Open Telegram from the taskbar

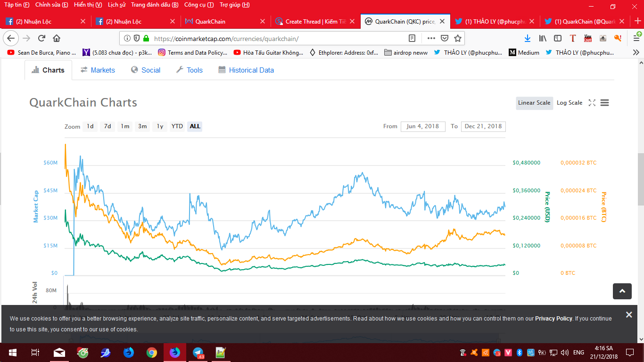click(198, 353)
